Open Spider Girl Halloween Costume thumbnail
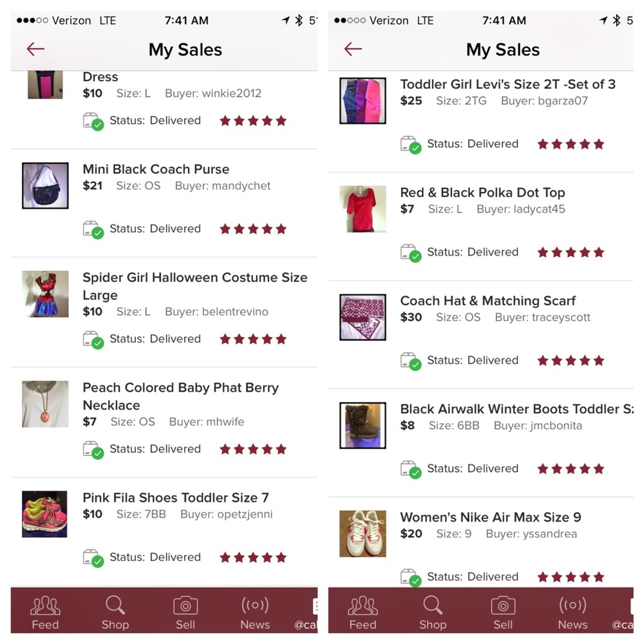Image resolution: width=644 pixels, height=644 pixels. pos(45,294)
